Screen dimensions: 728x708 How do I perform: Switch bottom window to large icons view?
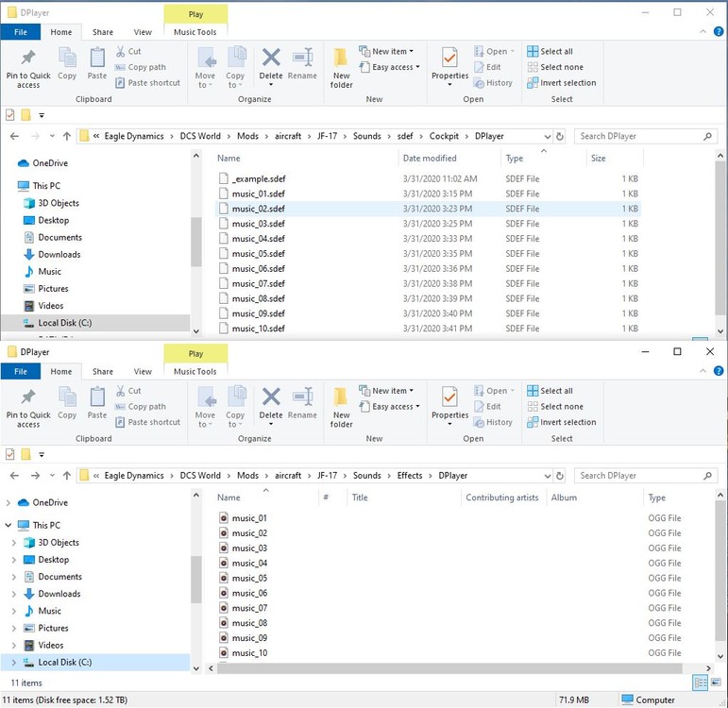(716, 683)
